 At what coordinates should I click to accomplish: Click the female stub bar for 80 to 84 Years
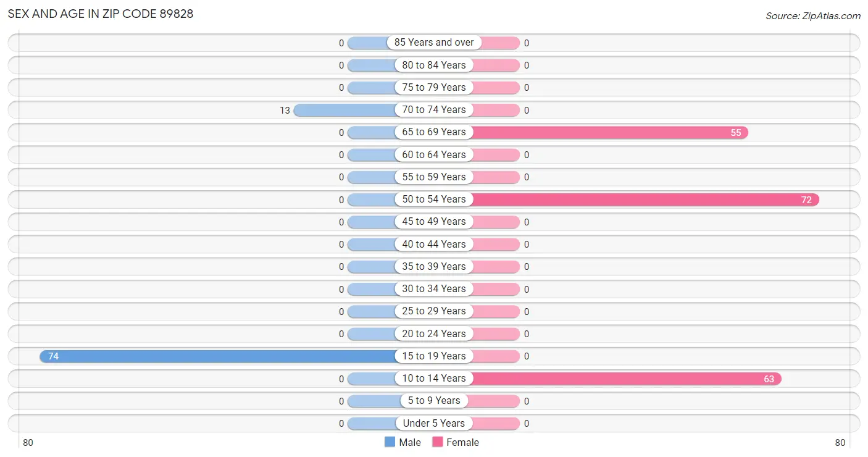point(495,65)
